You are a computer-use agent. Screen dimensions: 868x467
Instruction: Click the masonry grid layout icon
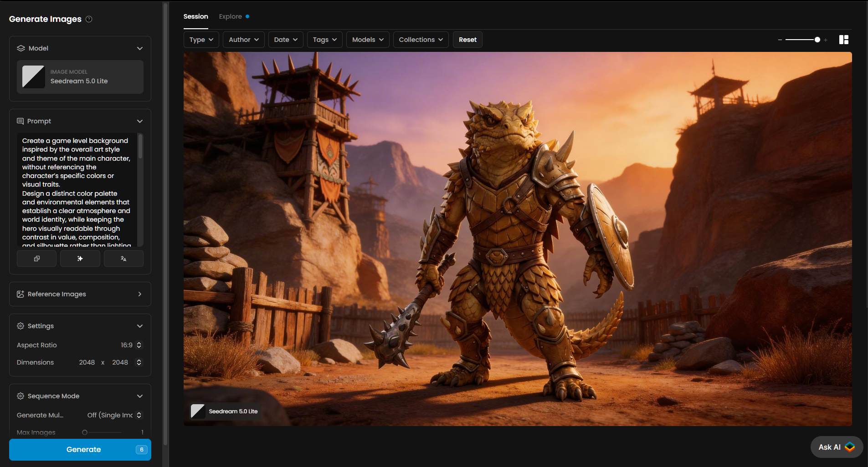tap(843, 40)
